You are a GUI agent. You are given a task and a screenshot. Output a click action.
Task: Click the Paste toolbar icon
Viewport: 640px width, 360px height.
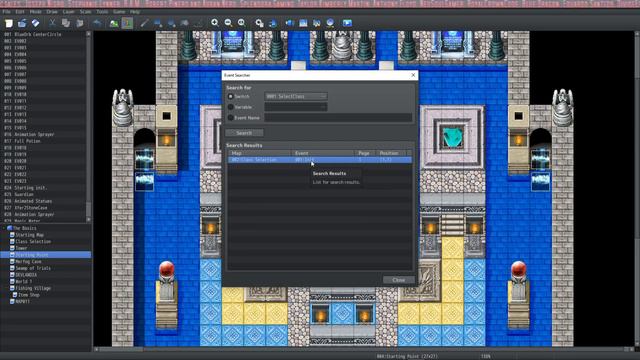[80, 23]
